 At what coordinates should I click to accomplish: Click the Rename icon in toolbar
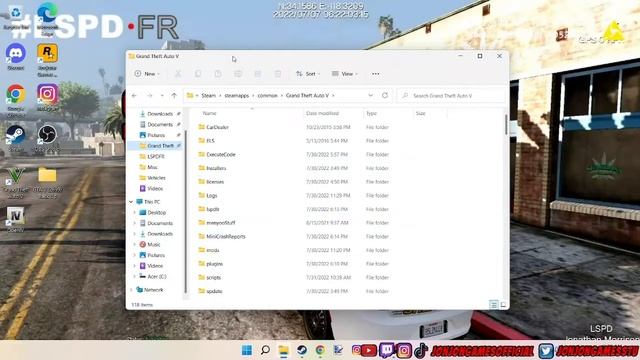pyautogui.click(x=238, y=74)
